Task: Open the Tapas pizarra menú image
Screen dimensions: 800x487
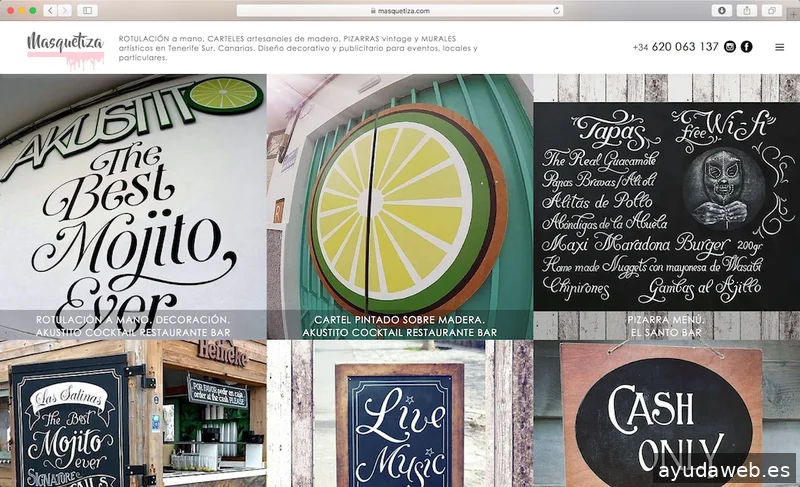Action: click(x=666, y=200)
